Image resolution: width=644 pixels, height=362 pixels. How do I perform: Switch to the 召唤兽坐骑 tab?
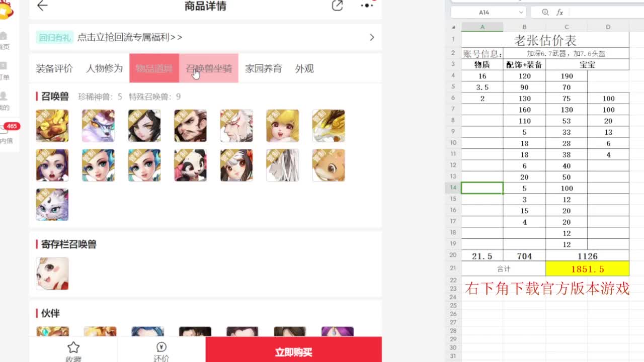coord(209,68)
